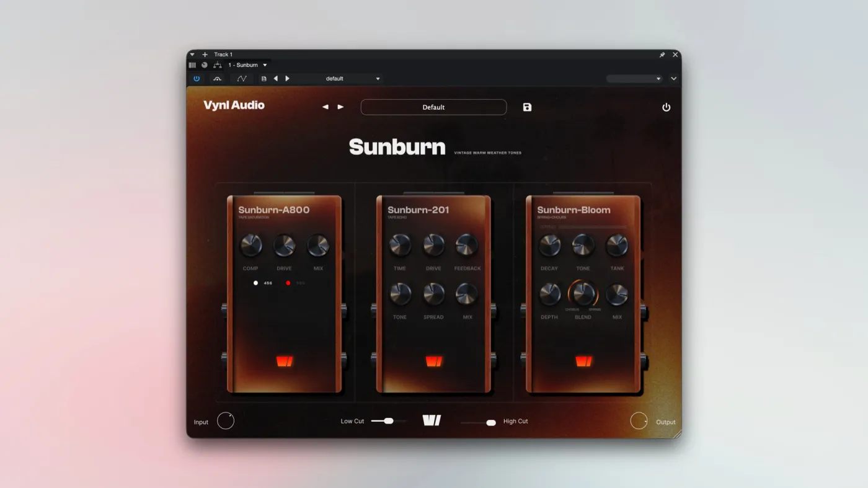Viewport: 868px width, 488px height.
Task: Click the Output gain knob
Action: [639, 421]
